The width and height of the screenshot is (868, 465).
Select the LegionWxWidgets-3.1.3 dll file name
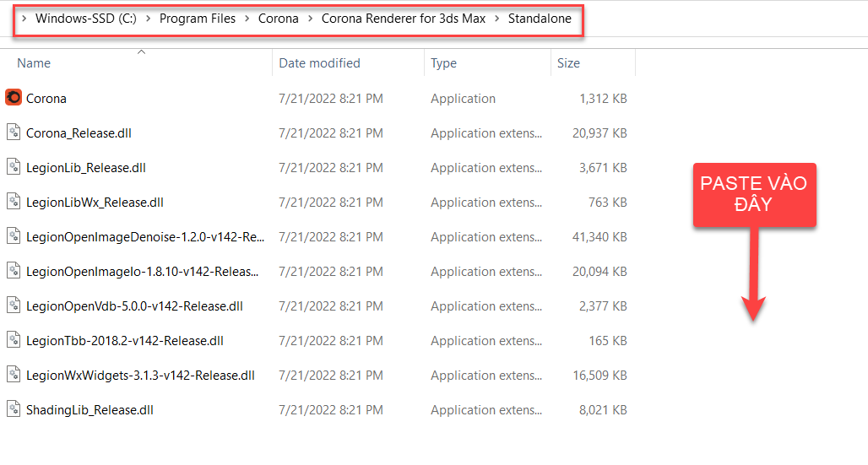(140, 375)
